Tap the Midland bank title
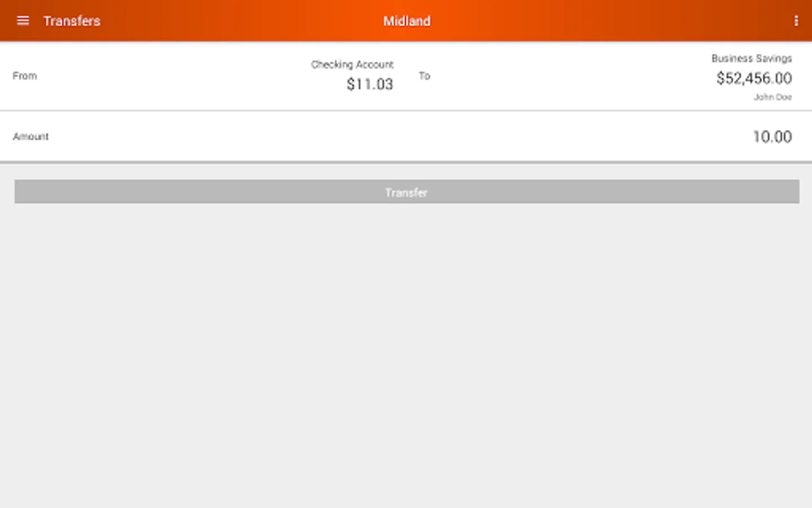The width and height of the screenshot is (812, 508). (x=407, y=21)
